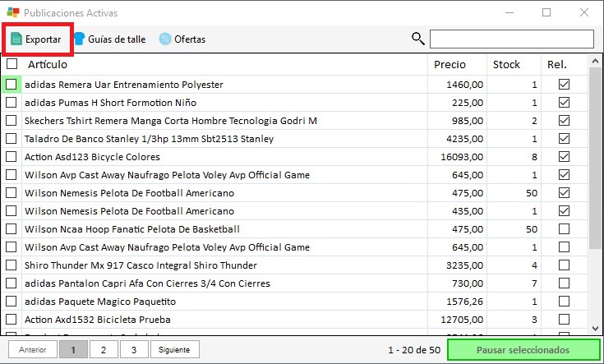Tick the Skechers Tshirt Remera row checkbox
Image resolution: width=604 pixels, height=364 pixels.
click(12, 121)
